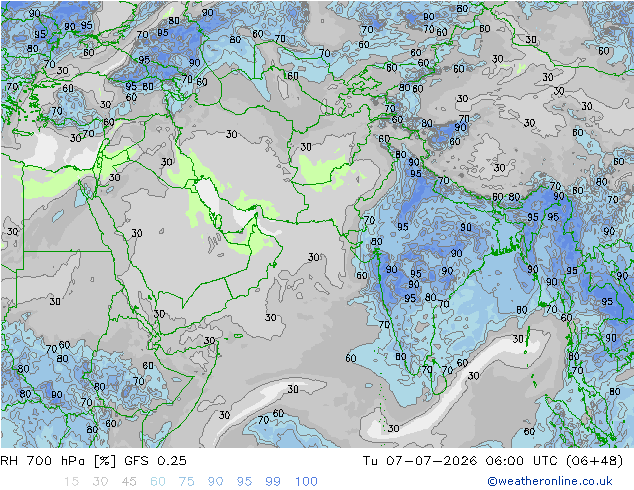
Task: Click the legend value 100
Action: pos(306,481)
